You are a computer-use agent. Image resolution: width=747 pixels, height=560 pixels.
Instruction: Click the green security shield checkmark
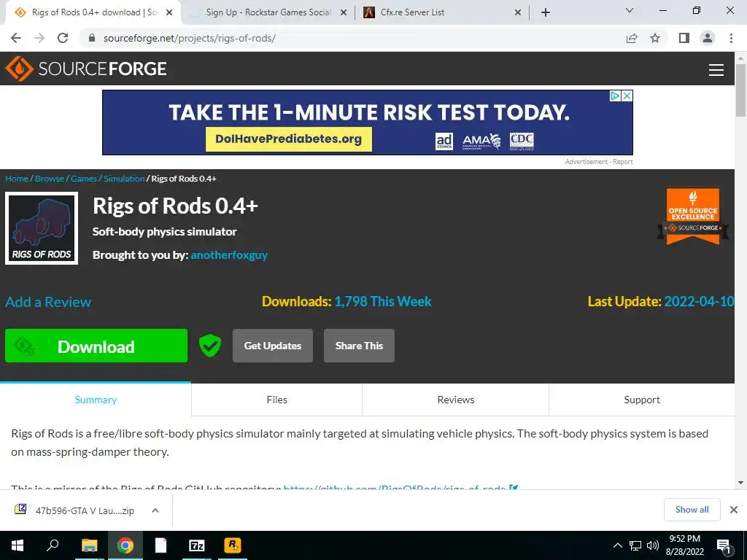(x=209, y=346)
